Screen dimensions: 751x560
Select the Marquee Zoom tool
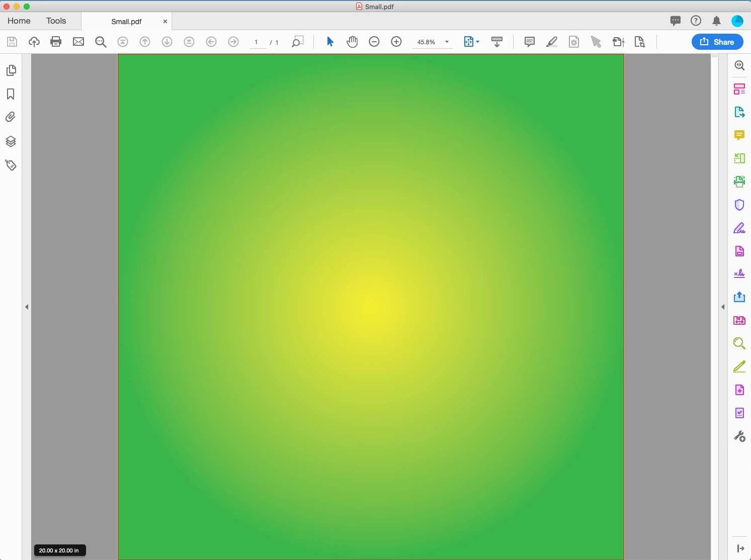click(298, 42)
